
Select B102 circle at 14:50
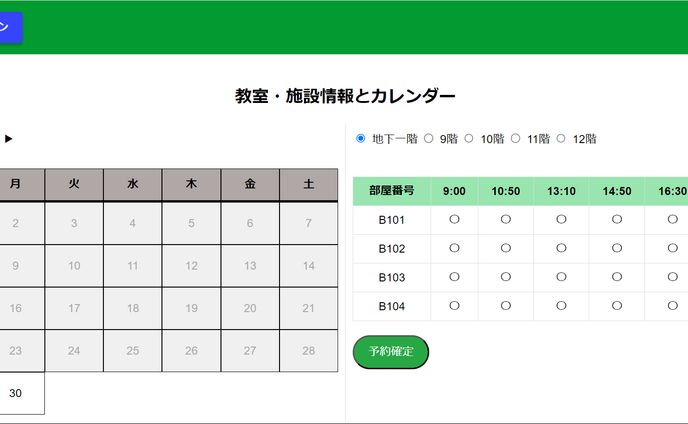(617, 248)
